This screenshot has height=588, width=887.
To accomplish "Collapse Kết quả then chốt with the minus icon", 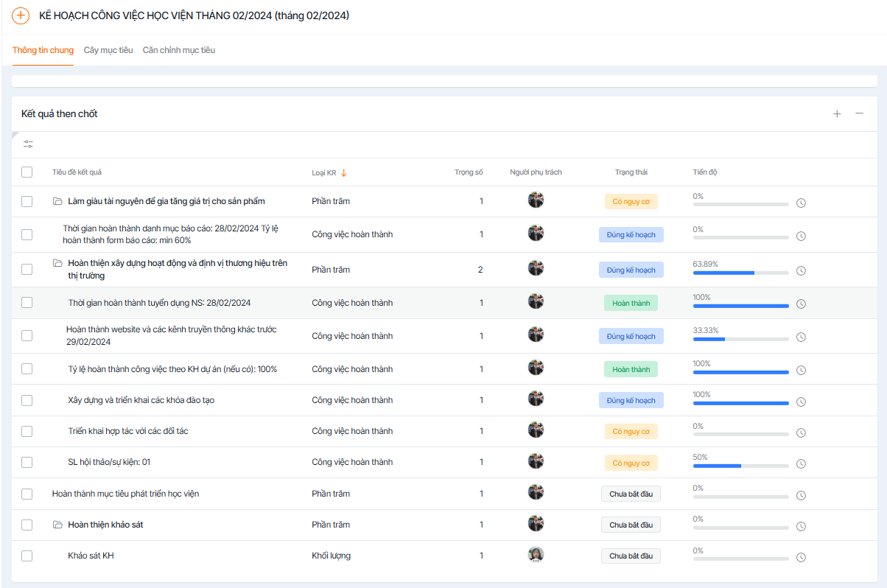I will (859, 113).
